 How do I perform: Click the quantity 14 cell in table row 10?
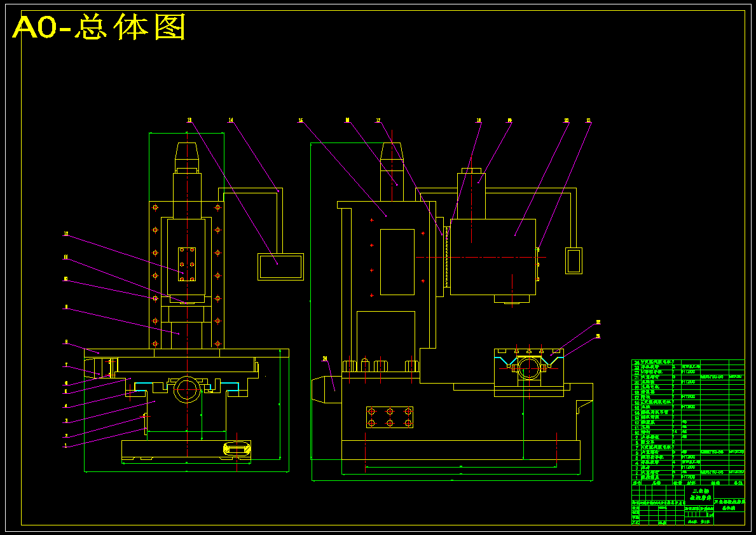coord(677,432)
